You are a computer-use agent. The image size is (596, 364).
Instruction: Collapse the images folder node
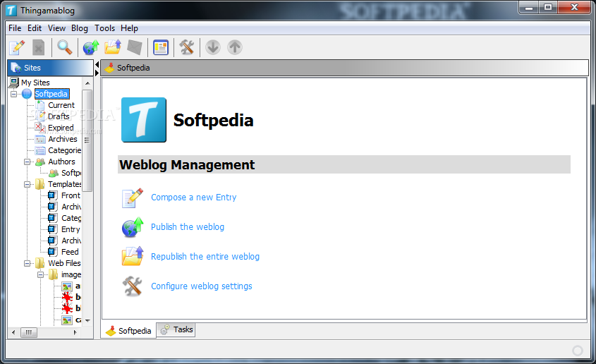pos(40,274)
